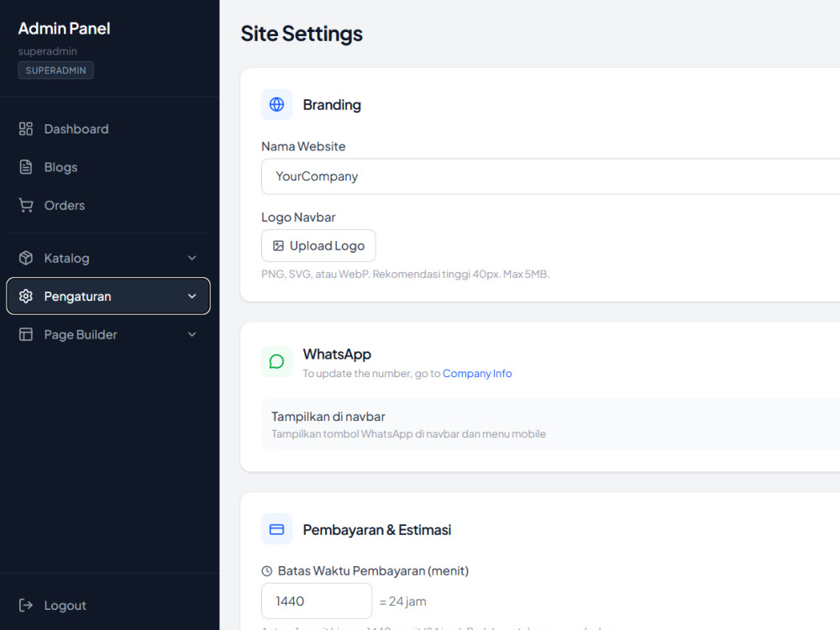Expand the Page Builder chevron

click(192, 334)
